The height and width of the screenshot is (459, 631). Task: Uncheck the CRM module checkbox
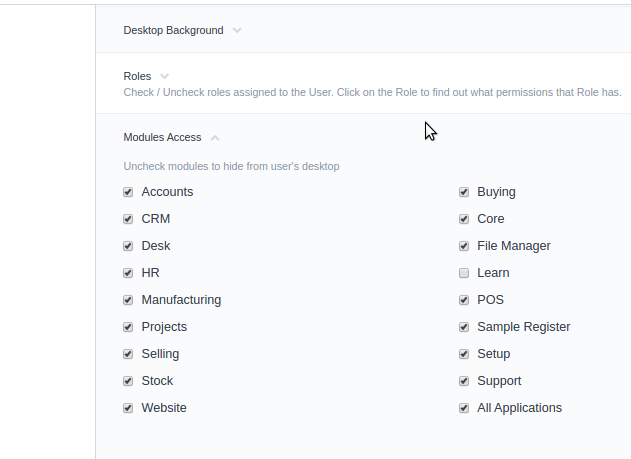pos(128,219)
